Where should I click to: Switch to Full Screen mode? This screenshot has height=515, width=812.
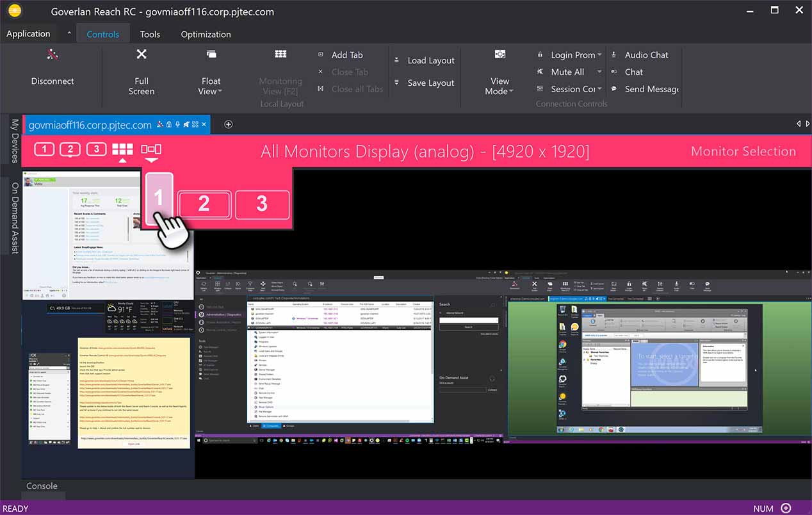click(142, 72)
